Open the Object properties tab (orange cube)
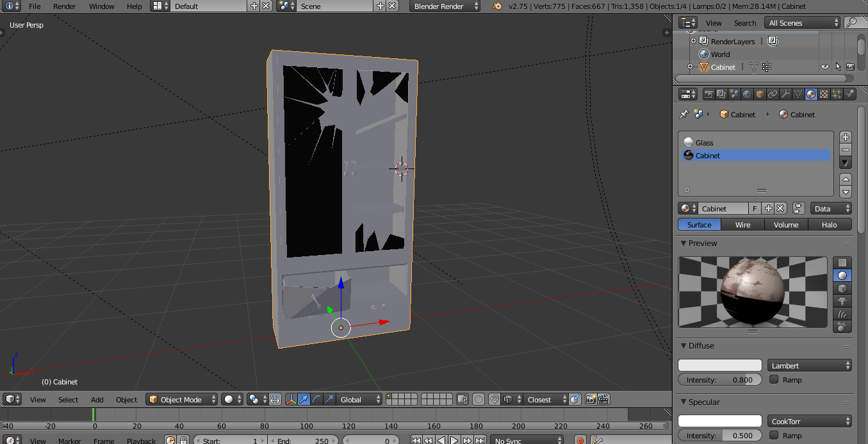 pyautogui.click(x=760, y=94)
